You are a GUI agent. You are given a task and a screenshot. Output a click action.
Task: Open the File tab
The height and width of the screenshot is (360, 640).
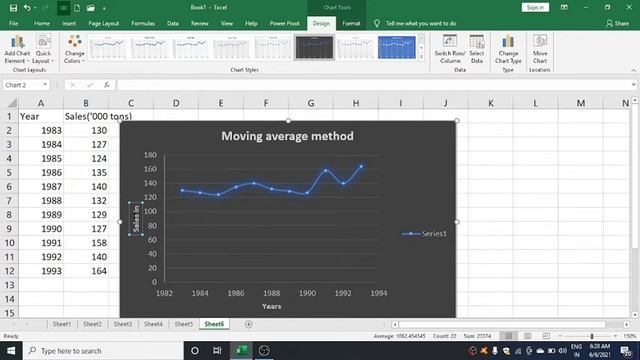(x=13, y=24)
